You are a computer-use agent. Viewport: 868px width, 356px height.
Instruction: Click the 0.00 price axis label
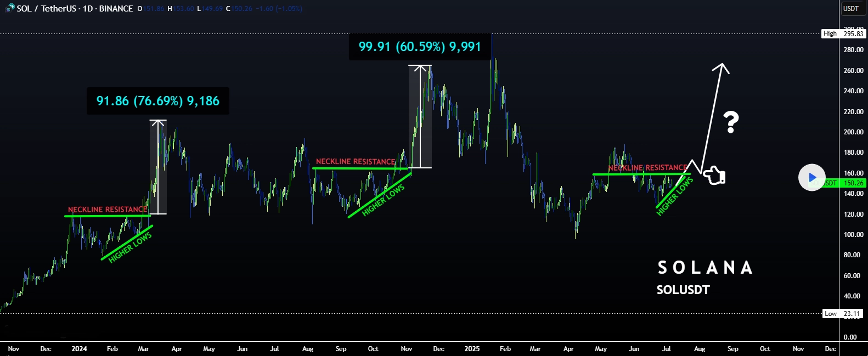(850, 337)
